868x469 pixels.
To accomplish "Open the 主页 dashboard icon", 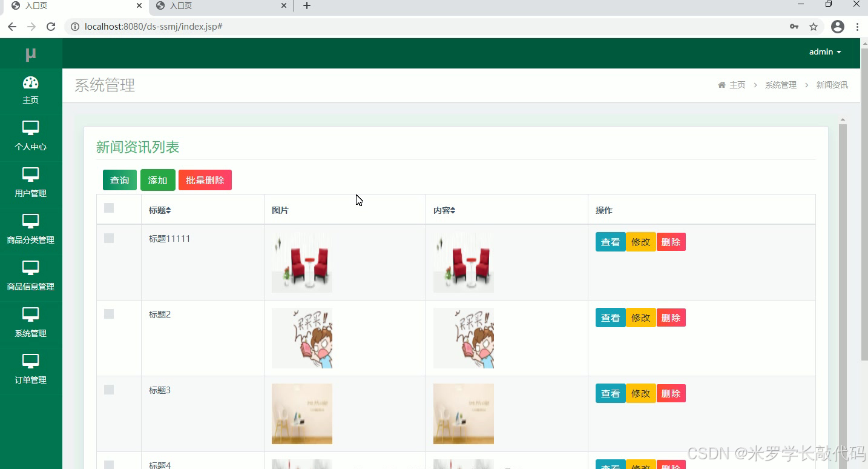I will click(31, 83).
